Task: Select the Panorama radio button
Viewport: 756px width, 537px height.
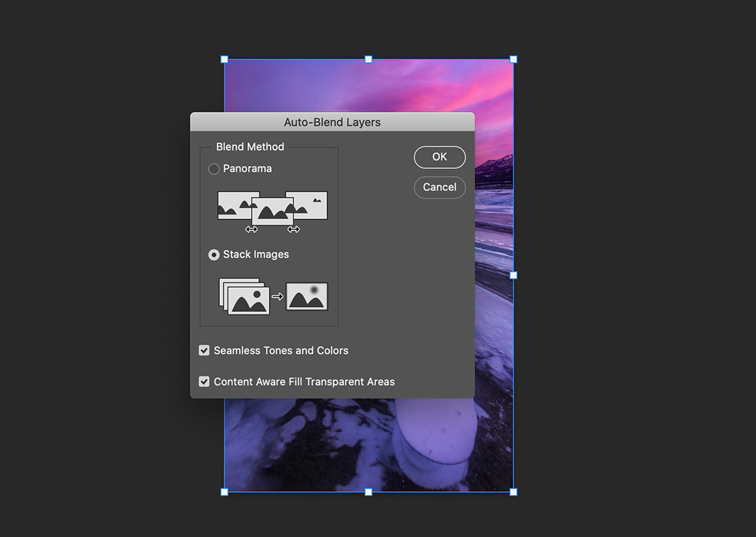Action: point(214,169)
